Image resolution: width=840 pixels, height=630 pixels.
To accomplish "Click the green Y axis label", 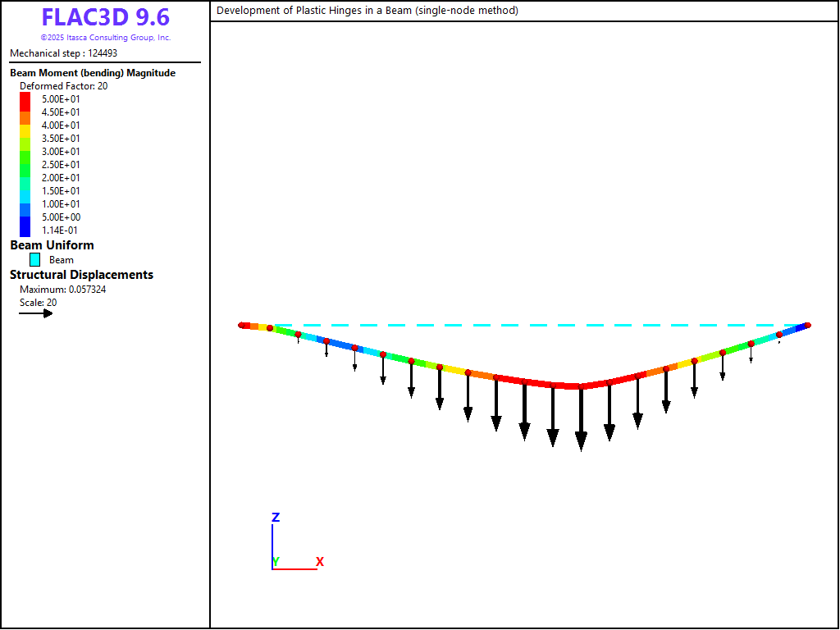I will (x=276, y=562).
